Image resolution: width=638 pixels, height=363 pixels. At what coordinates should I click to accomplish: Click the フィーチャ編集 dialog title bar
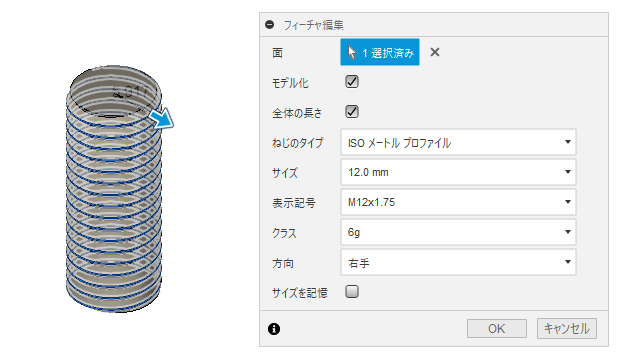tap(434, 24)
